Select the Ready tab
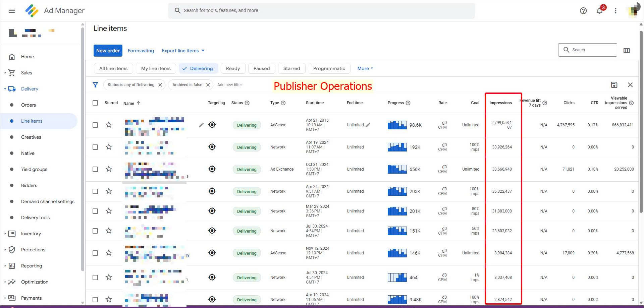Image resolution: width=644 pixels, height=308 pixels. tap(233, 68)
